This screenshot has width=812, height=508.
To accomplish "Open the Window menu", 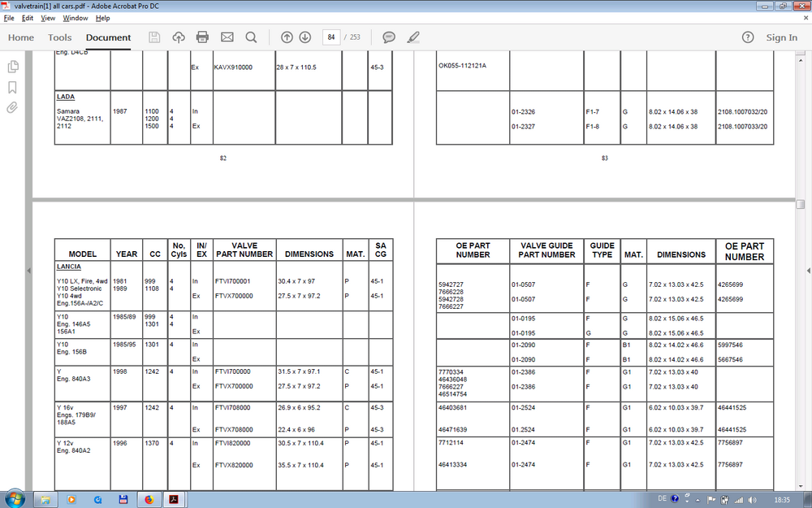I will point(75,18).
